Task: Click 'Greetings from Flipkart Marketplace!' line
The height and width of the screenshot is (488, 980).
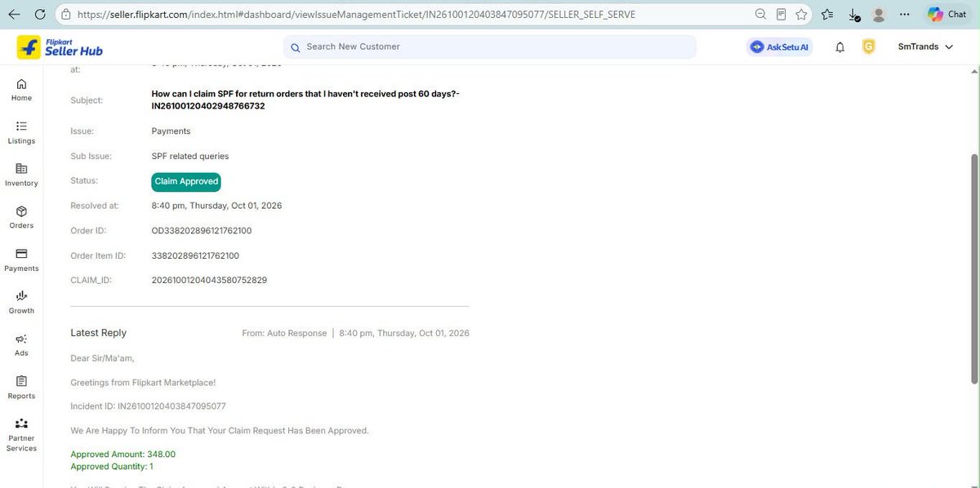Action: pos(143,382)
